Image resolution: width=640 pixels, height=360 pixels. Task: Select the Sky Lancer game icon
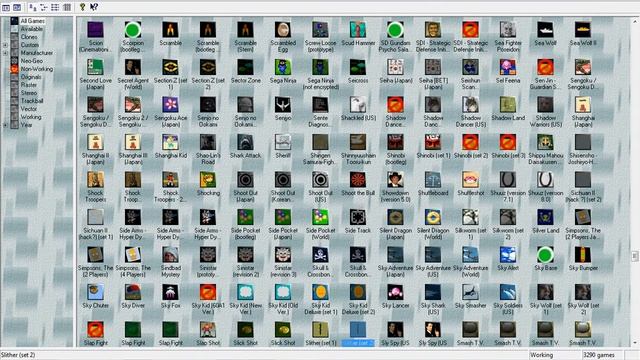(x=395, y=293)
